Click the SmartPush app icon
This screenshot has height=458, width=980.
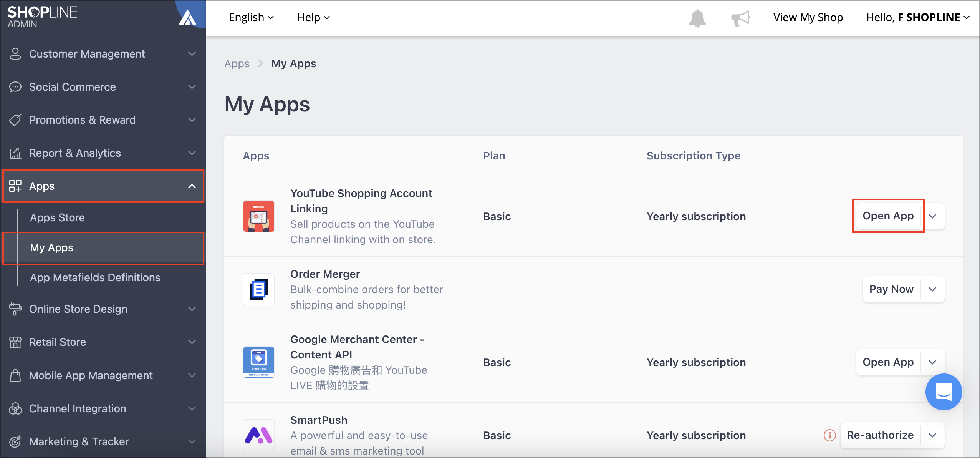coord(259,435)
